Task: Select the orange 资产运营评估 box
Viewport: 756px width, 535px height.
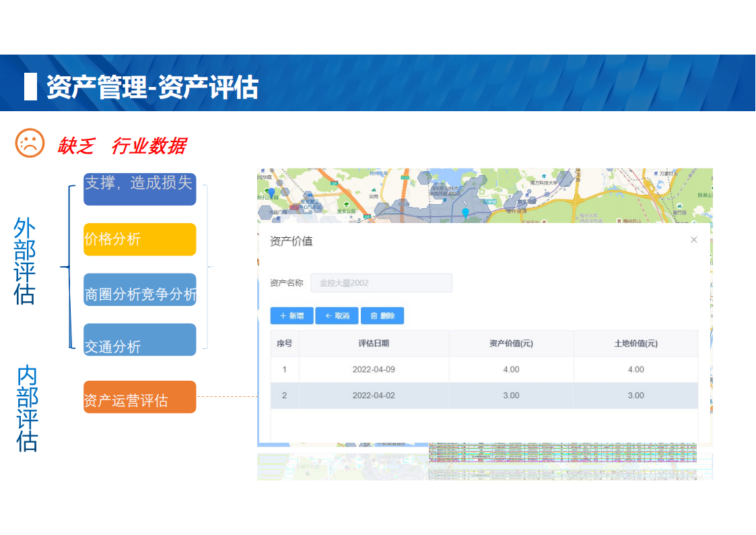Action: coord(139,398)
